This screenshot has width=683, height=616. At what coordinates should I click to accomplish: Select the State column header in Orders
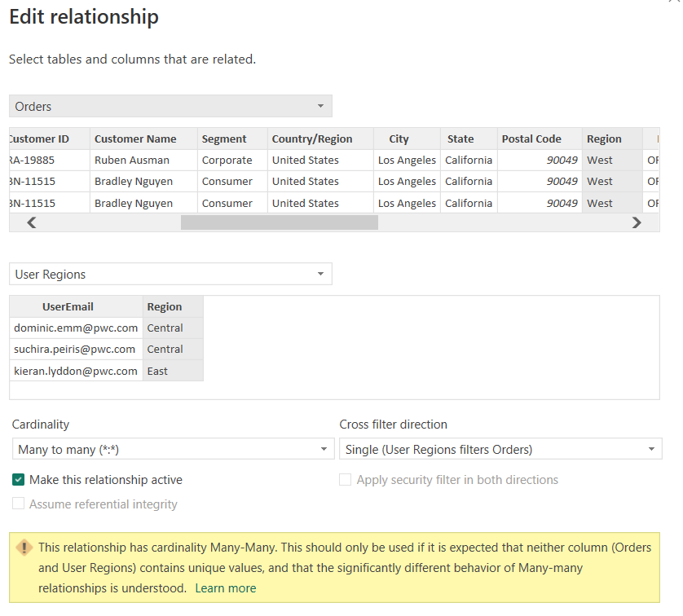pos(460,139)
